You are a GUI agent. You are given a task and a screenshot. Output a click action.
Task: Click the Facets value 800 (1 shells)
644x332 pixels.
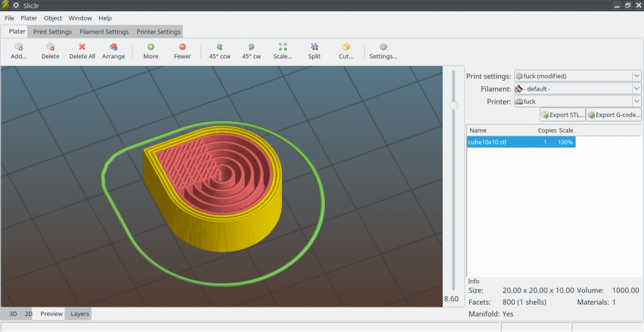point(524,302)
